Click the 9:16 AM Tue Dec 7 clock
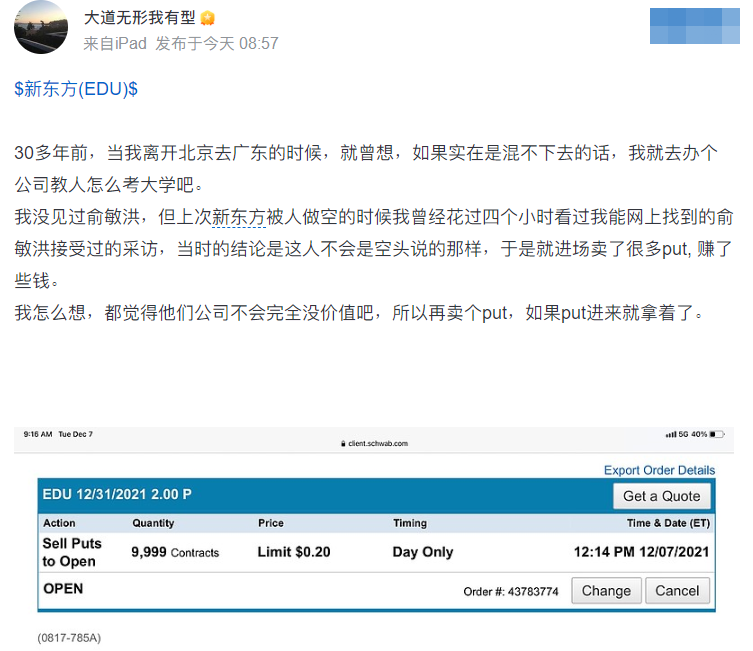The width and height of the screenshot is (753, 651). [58, 434]
